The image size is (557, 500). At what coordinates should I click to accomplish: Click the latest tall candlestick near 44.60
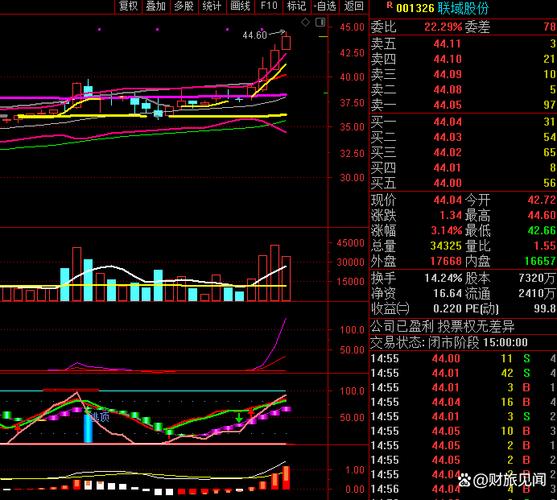(286, 43)
